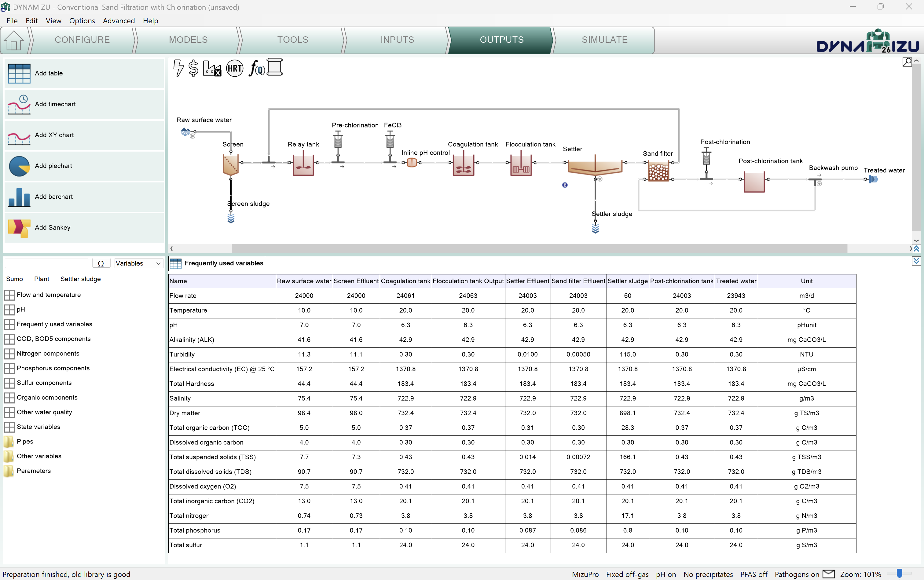Open the Advanced menu
This screenshot has height=580, width=924.
tap(119, 21)
